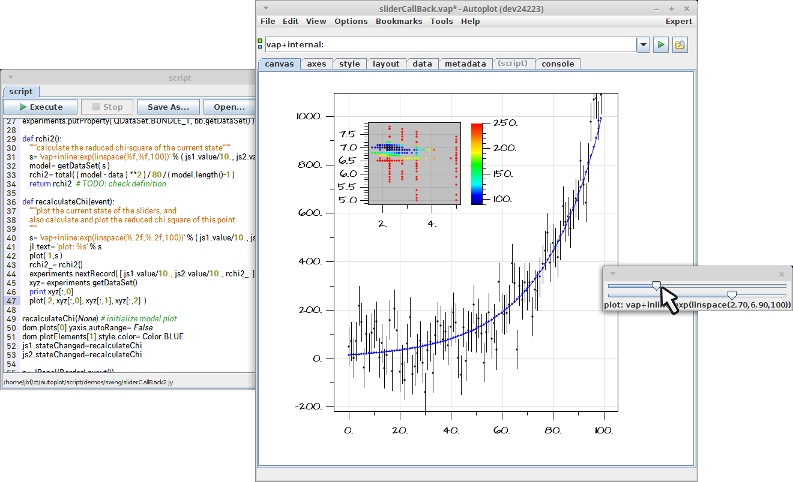Click the def rchi2(): line in script
The width and height of the screenshot is (793, 482).
tap(41, 139)
